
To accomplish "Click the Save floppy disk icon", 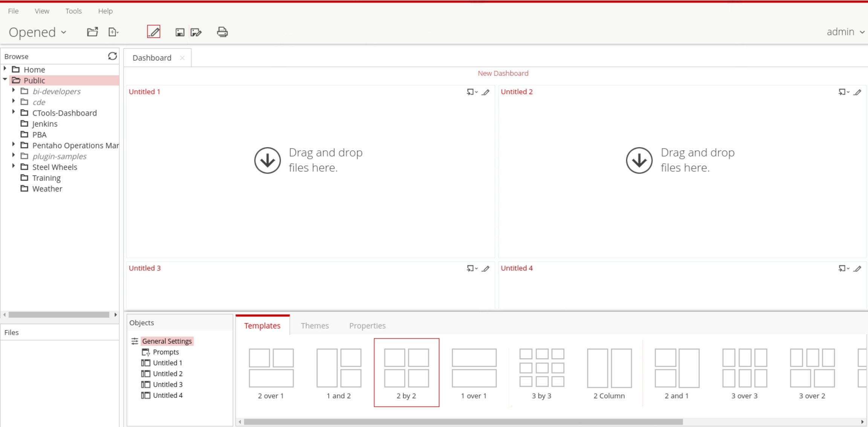I will pyautogui.click(x=180, y=32).
